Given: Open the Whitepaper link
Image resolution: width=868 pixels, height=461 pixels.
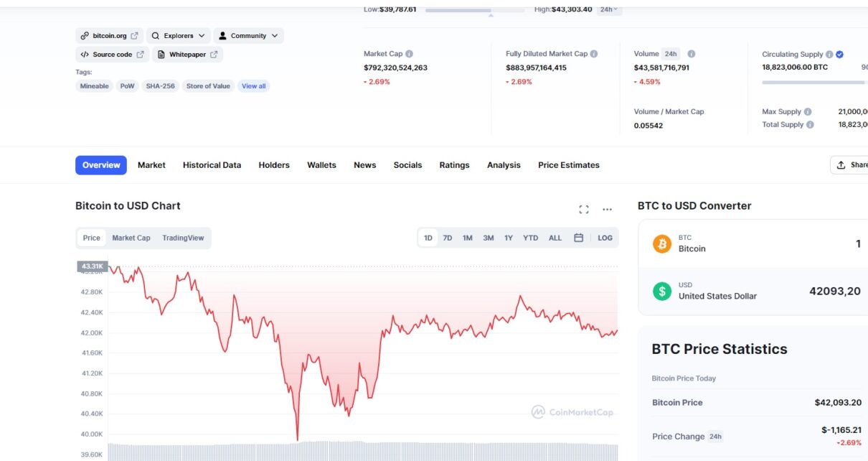Looking at the screenshot, I should [x=187, y=55].
